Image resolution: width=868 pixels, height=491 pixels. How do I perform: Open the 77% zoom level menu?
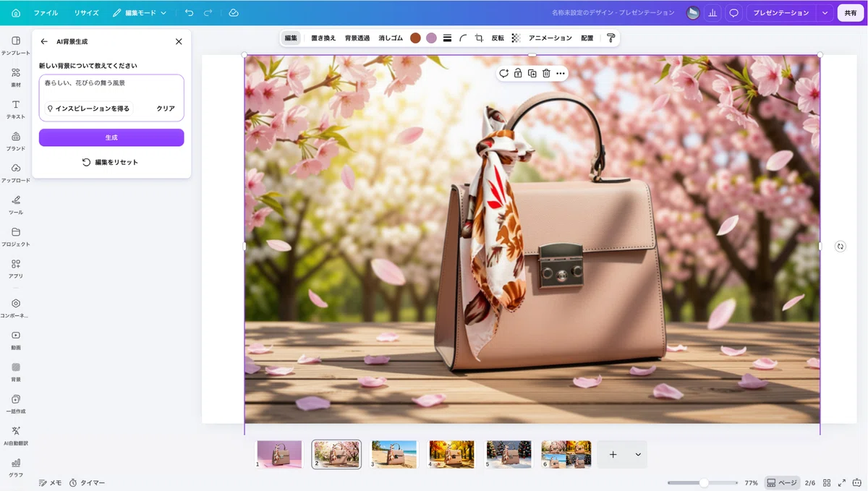751,482
